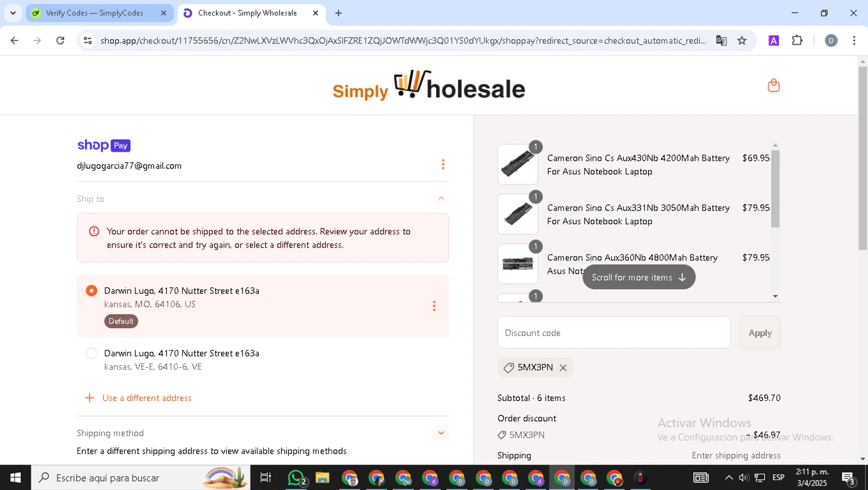Click the page vertical scrollbar thumb
This screenshot has width=868, height=490.
pos(863,158)
